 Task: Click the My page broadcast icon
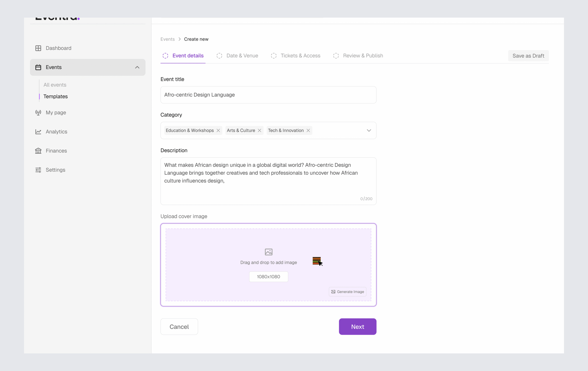pos(38,112)
